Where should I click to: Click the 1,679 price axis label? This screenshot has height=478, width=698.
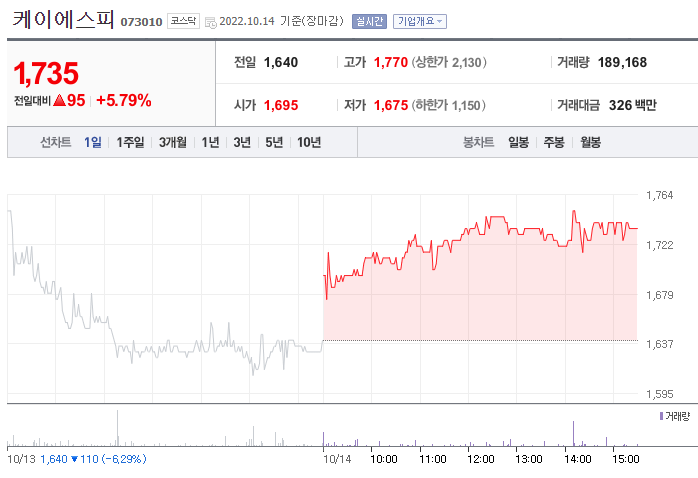659,295
